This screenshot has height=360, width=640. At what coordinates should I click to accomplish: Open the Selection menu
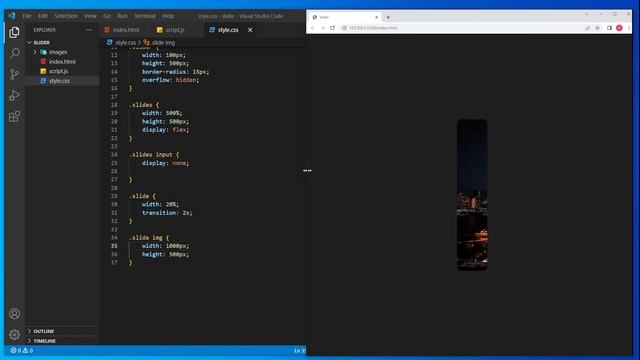tap(66, 16)
